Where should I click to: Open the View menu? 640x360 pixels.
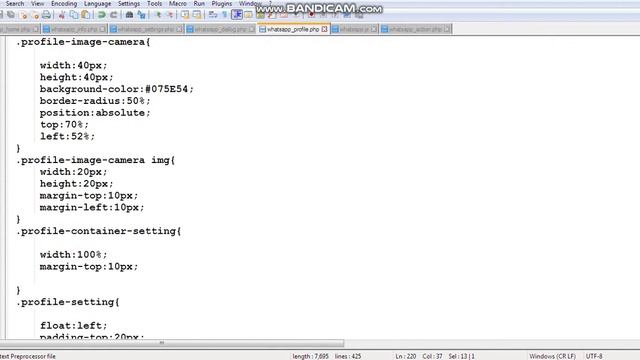click(x=38, y=4)
